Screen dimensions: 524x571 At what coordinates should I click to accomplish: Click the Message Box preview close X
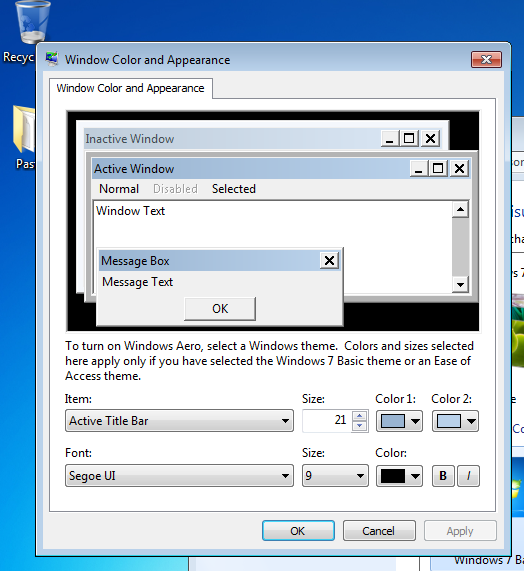click(329, 260)
